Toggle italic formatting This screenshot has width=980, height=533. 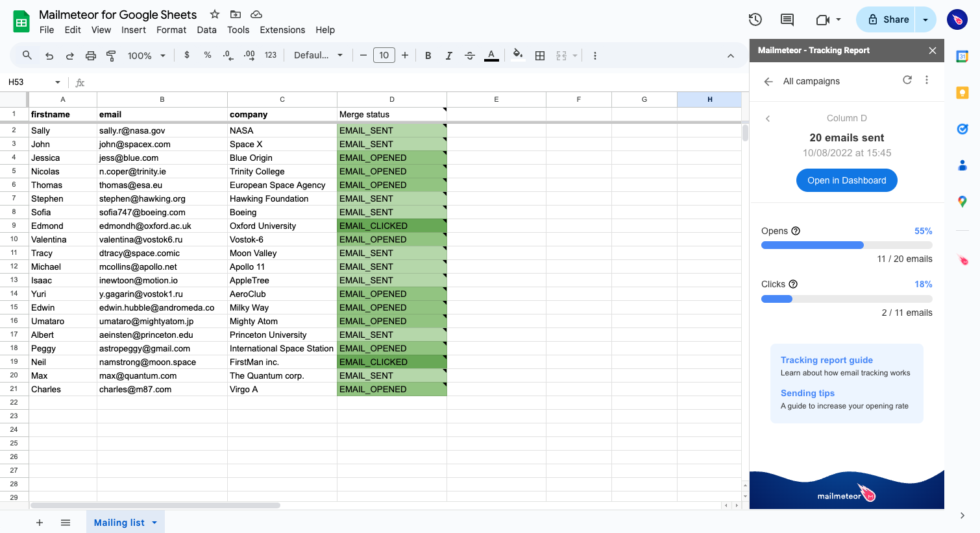(448, 56)
